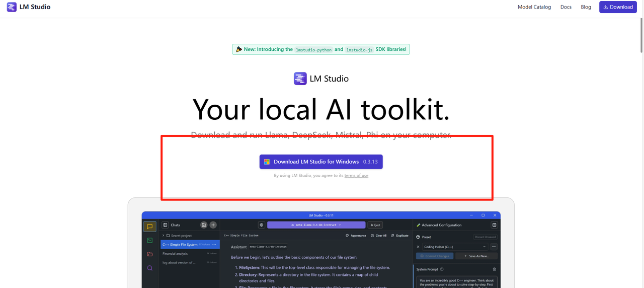Open the Coding Helper (C++) preset dropdown
The width and height of the screenshot is (644, 288).
pyautogui.click(x=455, y=247)
